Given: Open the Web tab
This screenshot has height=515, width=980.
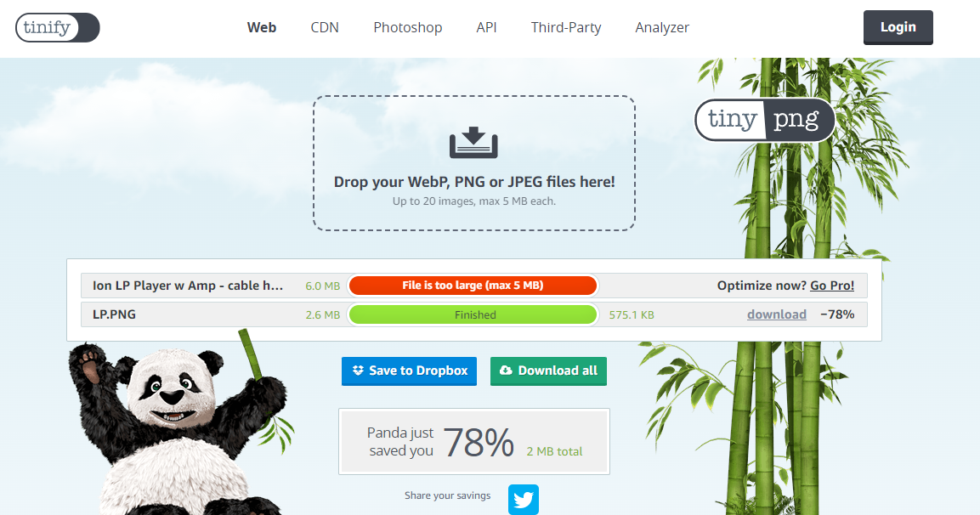Looking at the screenshot, I should [x=262, y=27].
